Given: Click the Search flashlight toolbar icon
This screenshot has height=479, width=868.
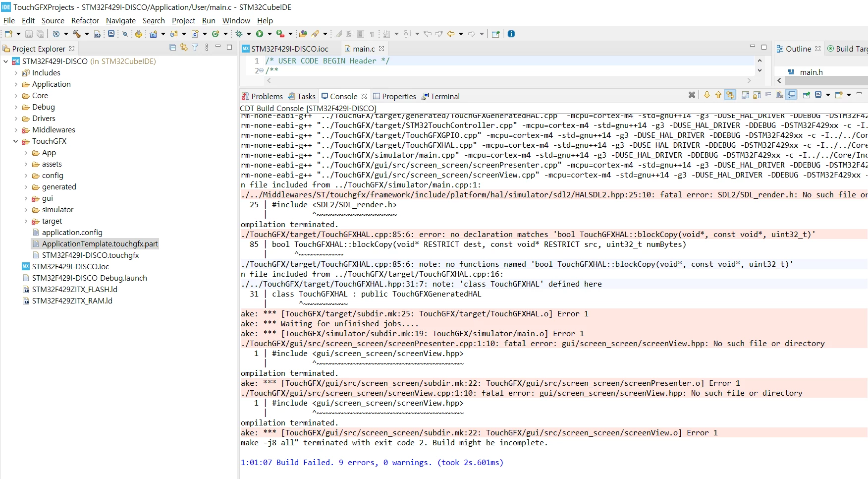Looking at the screenshot, I should pos(315,34).
